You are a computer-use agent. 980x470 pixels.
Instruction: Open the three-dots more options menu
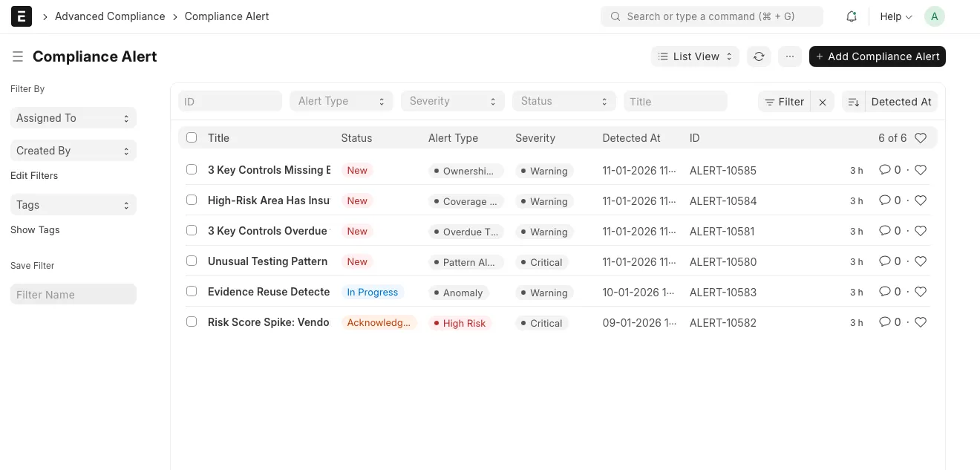tap(789, 56)
